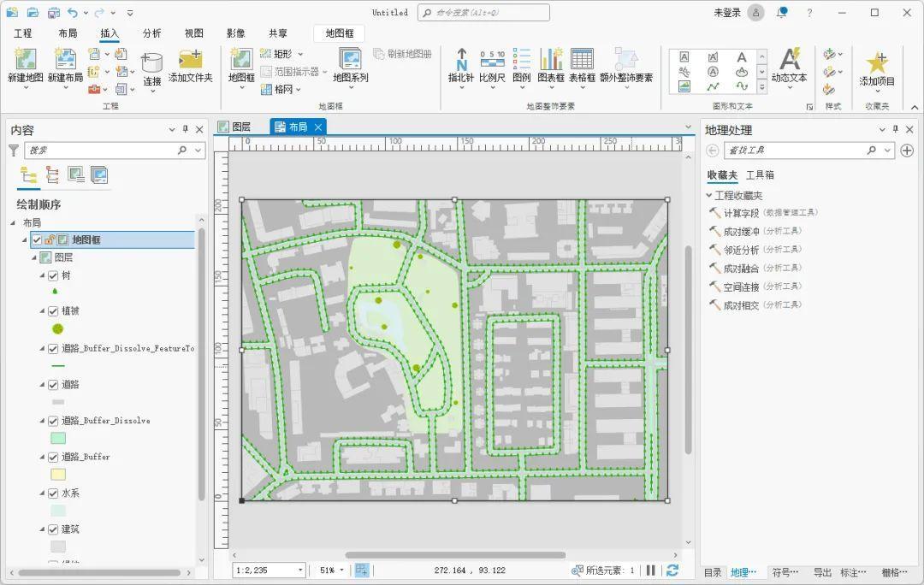924x585 pixels.
Task: Open the 成对缓冲 tool
Action: [x=741, y=232]
